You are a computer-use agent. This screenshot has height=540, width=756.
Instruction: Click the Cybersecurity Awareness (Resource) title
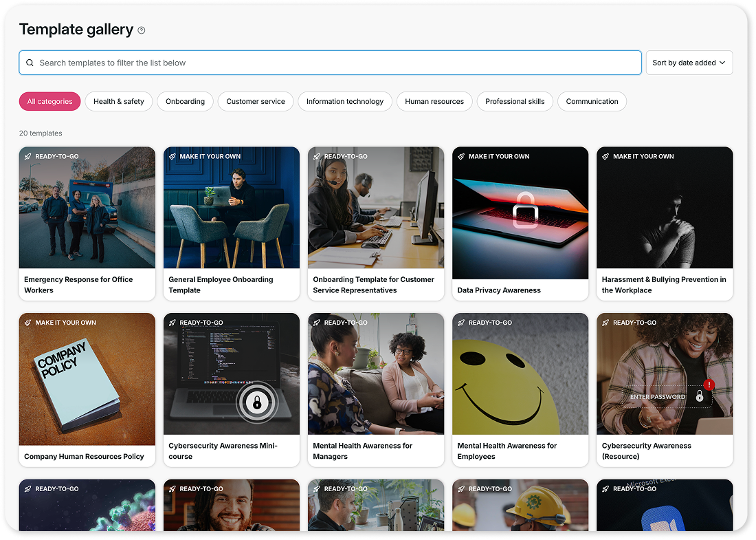tap(647, 451)
